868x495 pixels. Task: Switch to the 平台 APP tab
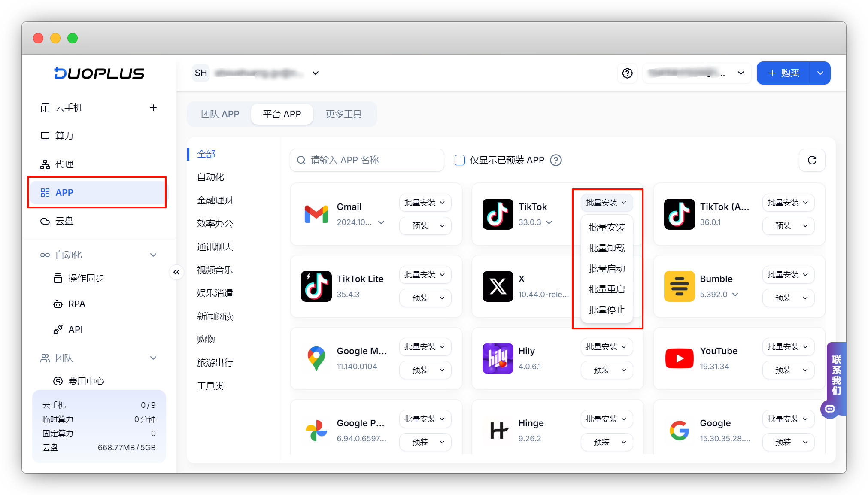tap(282, 114)
